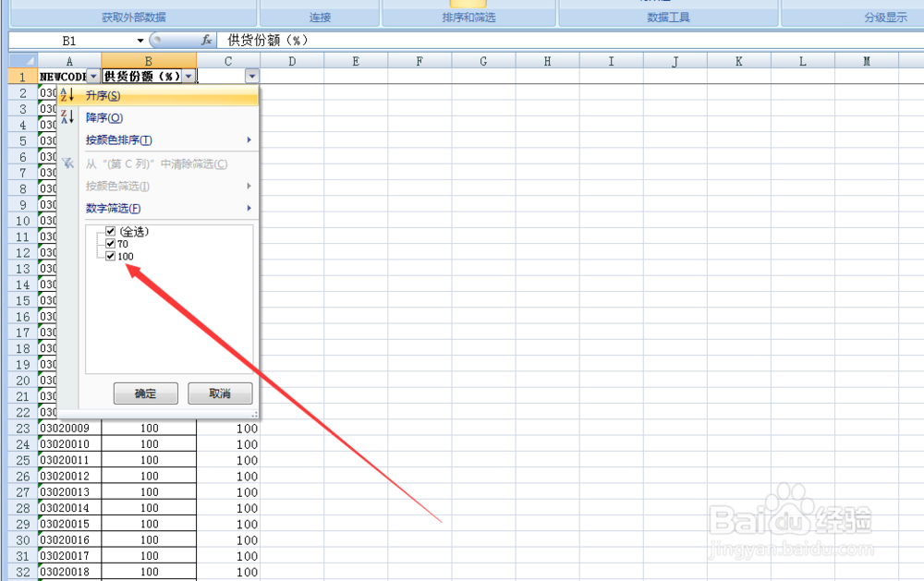Click the 连接 group label
Image resolution: width=924 pixels, height=581 pixels.
pyautogui.click(x=320, y=18)
